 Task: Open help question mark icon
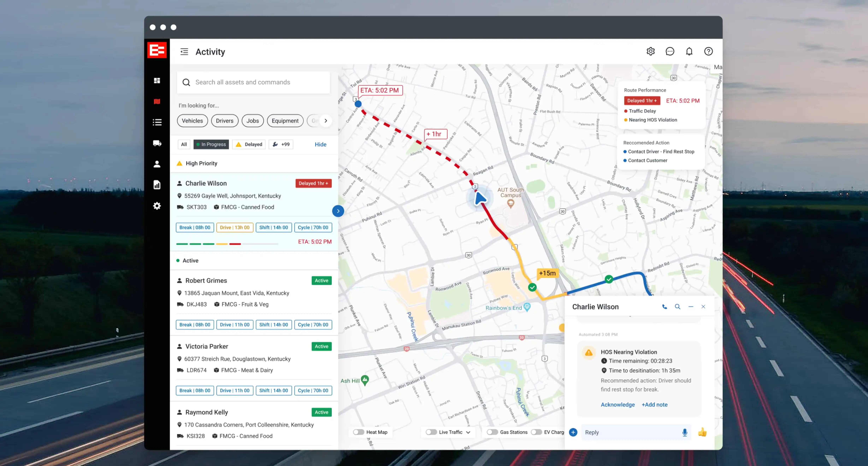(708, 51)
